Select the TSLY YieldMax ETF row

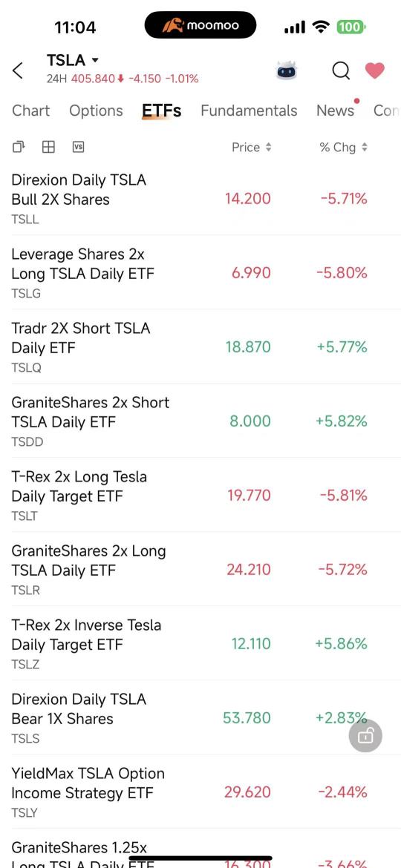click(x=200, y=792)
